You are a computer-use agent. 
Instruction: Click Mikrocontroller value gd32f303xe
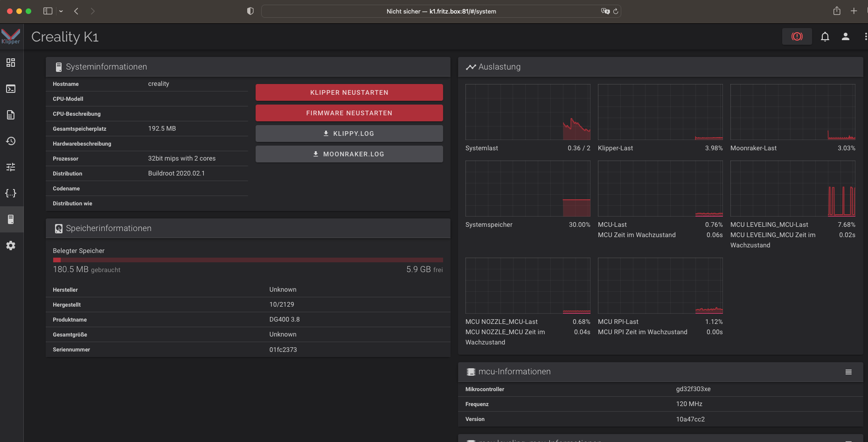pos(694,389)
